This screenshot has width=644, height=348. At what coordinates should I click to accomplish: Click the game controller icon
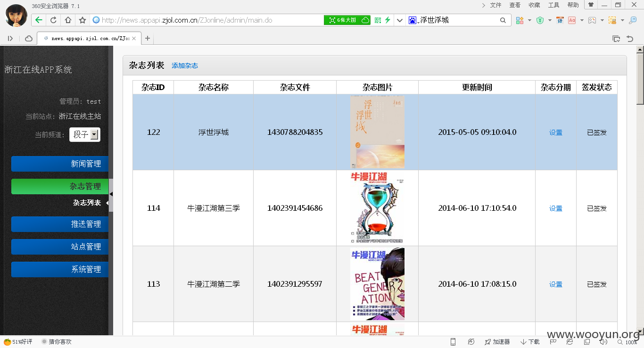click(592, 20)
